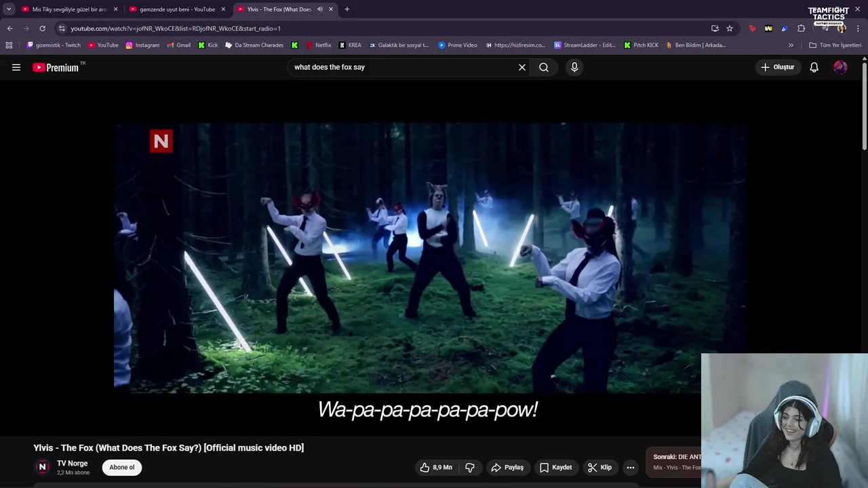Close the Mis Tiky tab
The width and height of the screenshot is (868, 488).
click(x=115, y=9)
